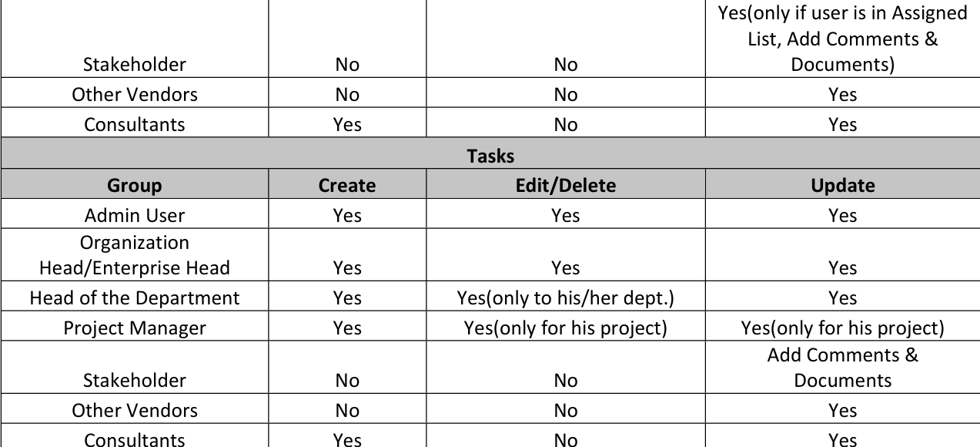
Task: Click Consultants label directly above Tasks header
Action: pyautogui.click(x=135, y=125)
